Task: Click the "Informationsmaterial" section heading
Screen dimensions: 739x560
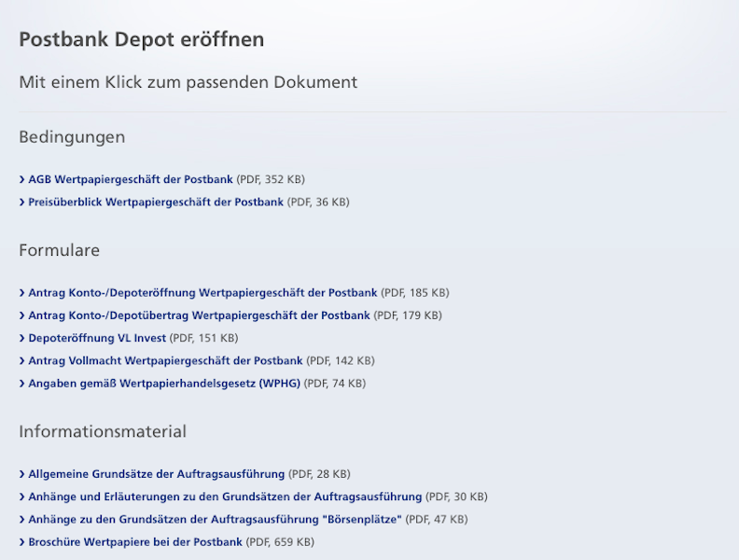Action: pos(103,432)
